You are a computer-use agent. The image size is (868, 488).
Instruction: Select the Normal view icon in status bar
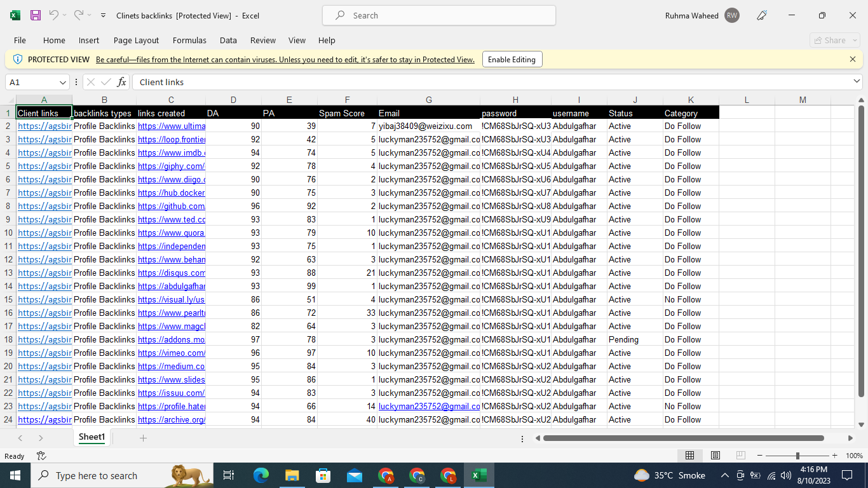(x=689, y=456)
